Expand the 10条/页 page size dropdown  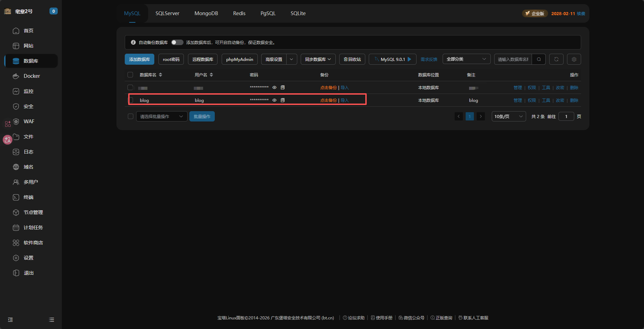pyautogui.click(x=508, y=116)
